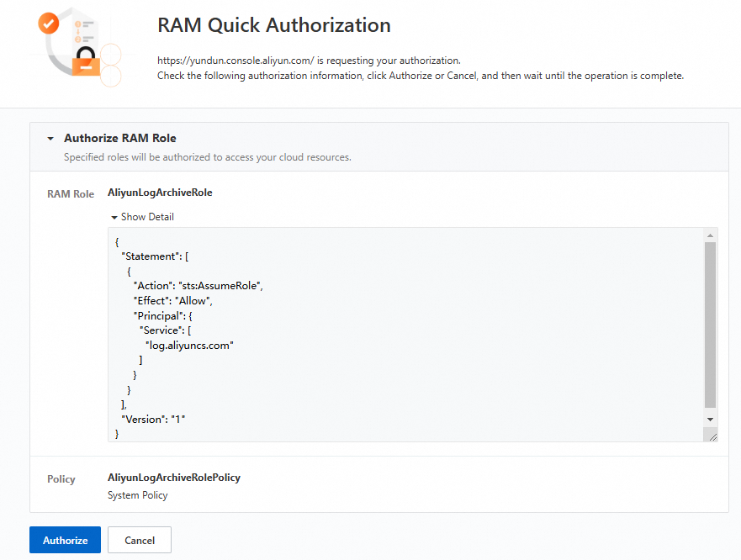The width and height of the screenshot is (741, 560).
Task: Click the RAM Role label
Action: [71, 193]
